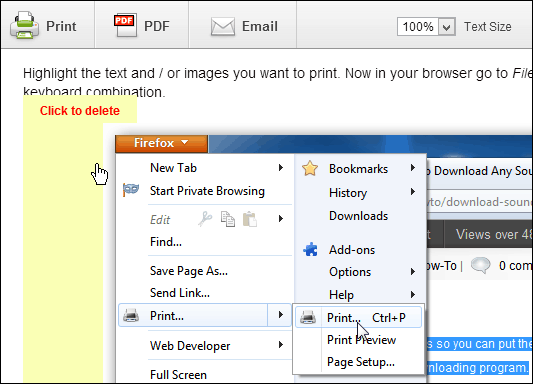Open Bookmarks menu entry
The width and height of the screenshot is (533, 384).
pos(359,169)
